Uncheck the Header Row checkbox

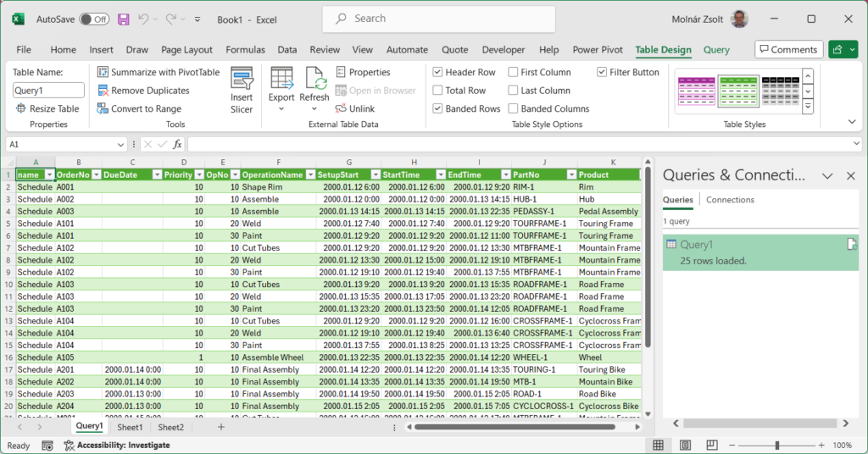[x=437, y=73]
